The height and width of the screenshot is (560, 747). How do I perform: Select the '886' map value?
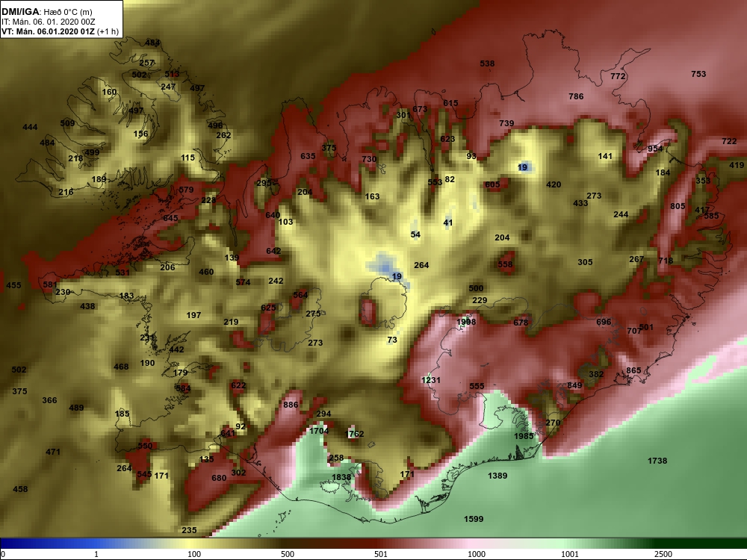(x=291, y=405)
